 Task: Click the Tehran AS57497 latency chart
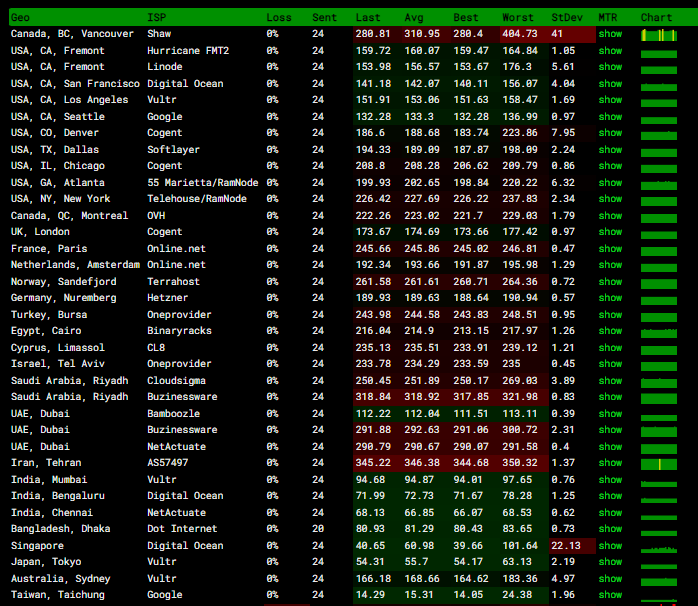659,464
